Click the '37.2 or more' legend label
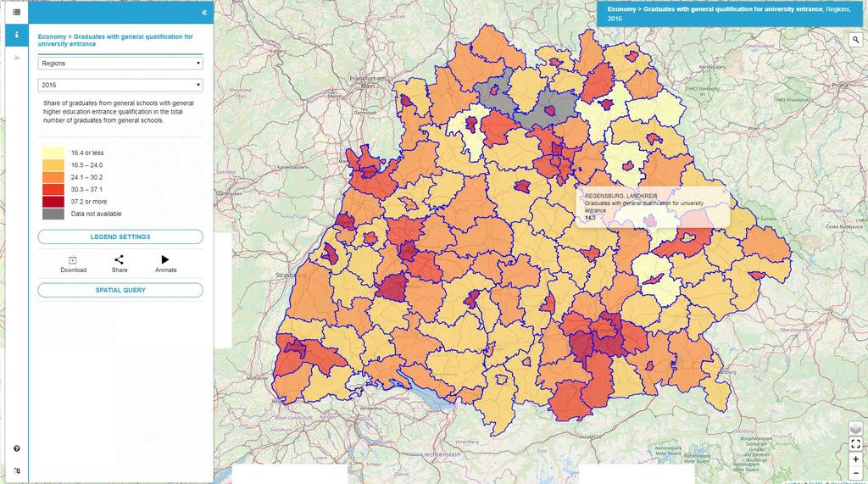 88,202
